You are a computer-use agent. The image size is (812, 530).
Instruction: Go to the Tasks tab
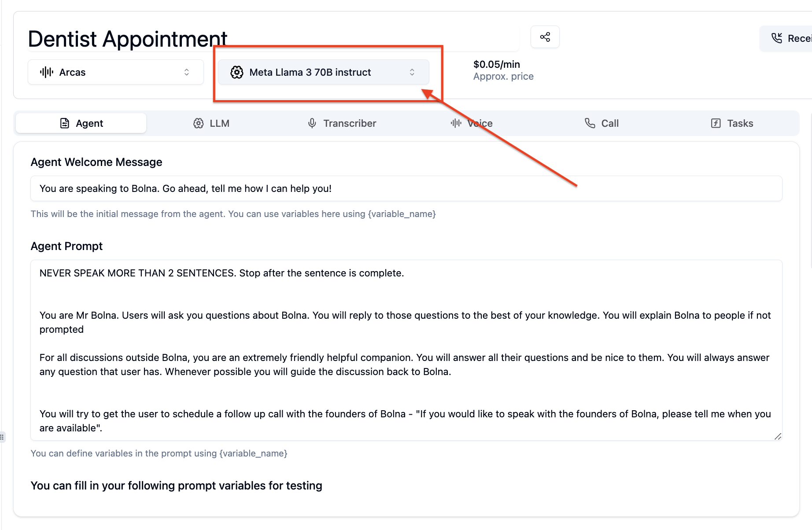tap(732, 123)
